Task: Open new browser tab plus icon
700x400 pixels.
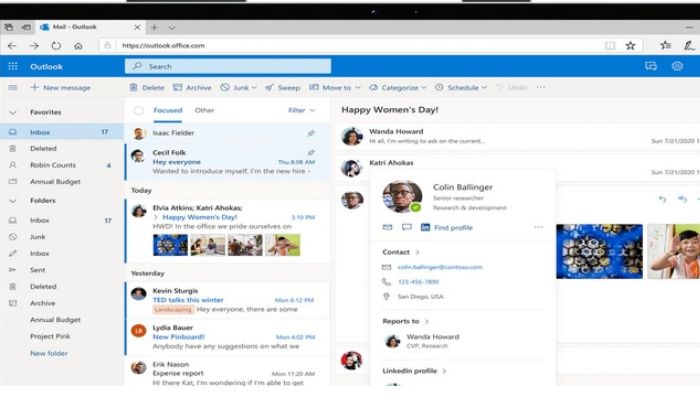Action: tap(154, 27)
